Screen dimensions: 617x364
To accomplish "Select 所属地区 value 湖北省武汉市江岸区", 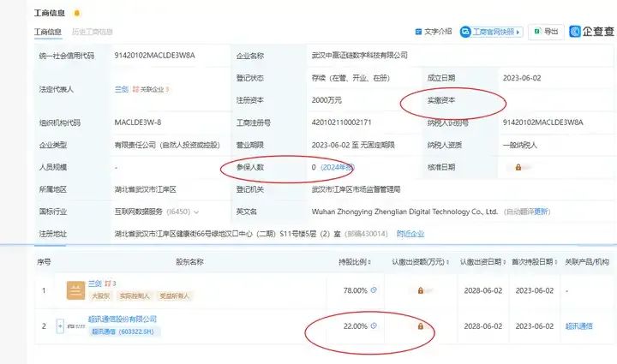I will tap(145, 189).
